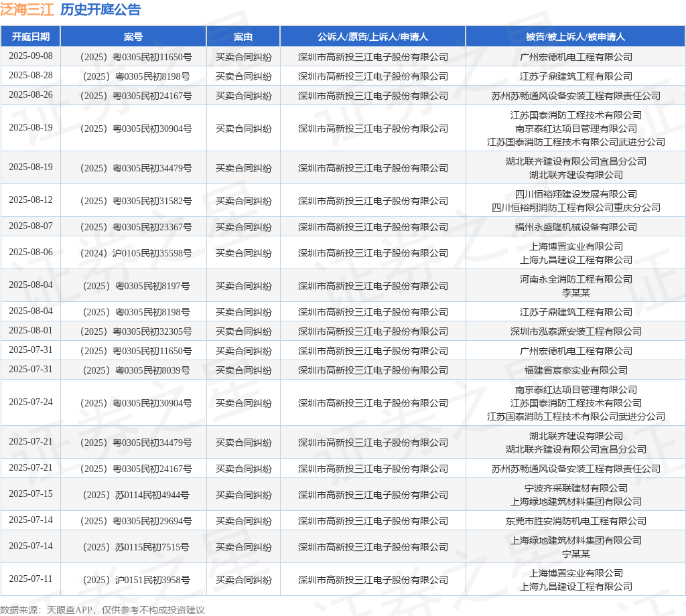The width and height of the screenshot is (686, 616).
Task: Select the 开庭日期 column header
Action: [31, 37]
